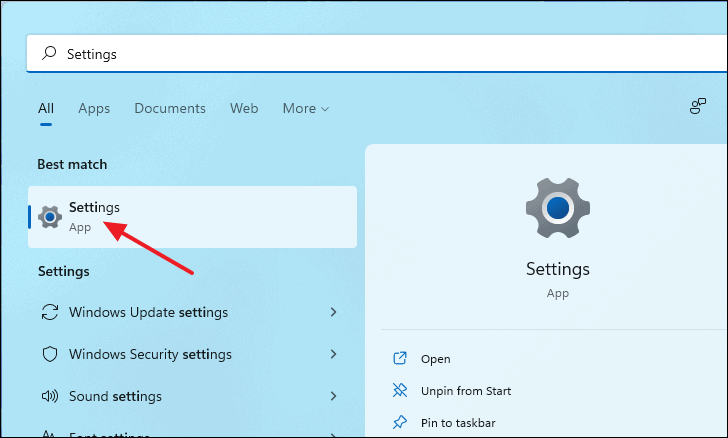Image resolution: width=728 pixels, height=438 pixels.
Task: Click the Windows Security shield icon
Action: click(50, 354)
